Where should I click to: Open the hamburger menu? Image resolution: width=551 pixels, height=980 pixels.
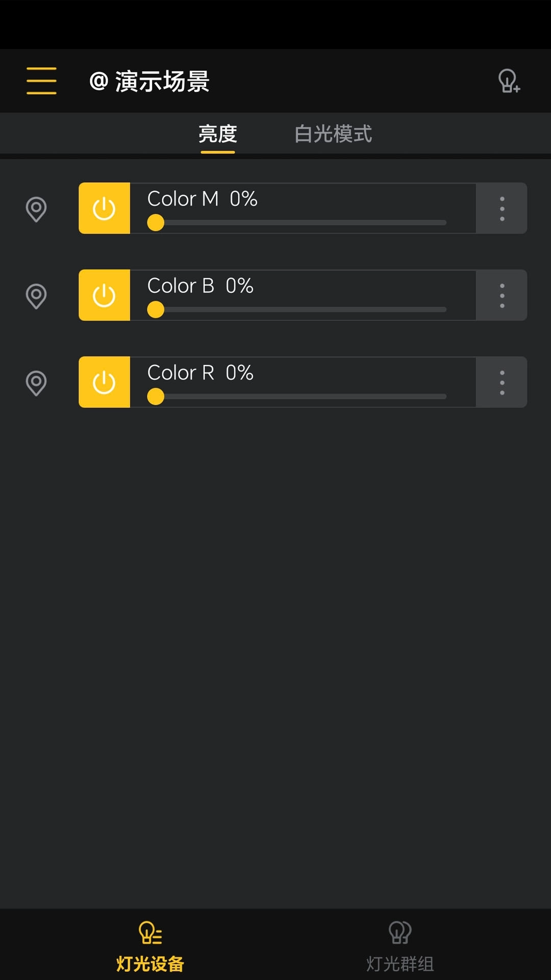(x=41, y=81)
